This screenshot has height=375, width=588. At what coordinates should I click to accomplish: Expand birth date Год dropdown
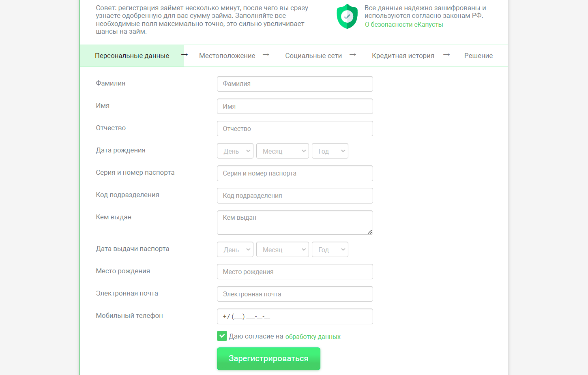(330, 151)
